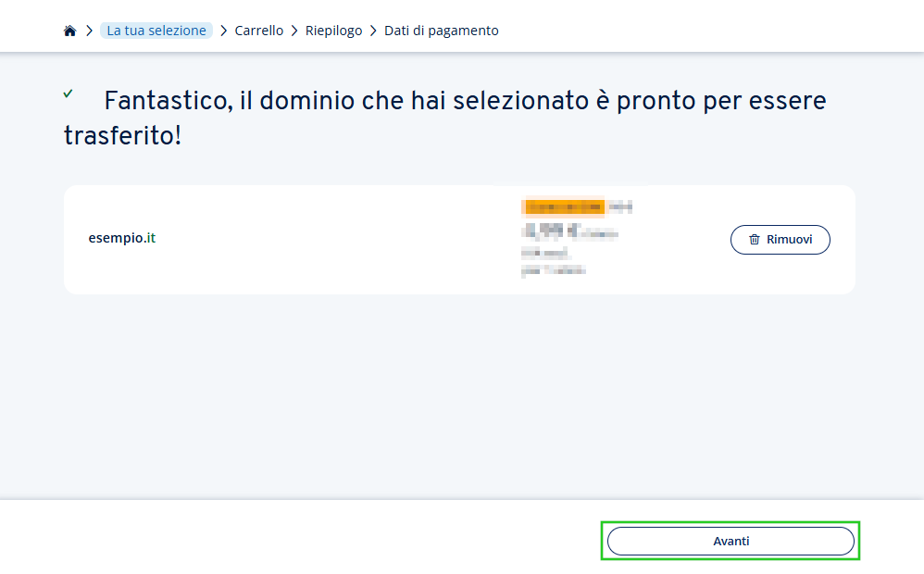Click the Avanti button to proceed
924x574 pixels.
(x=730, y=540)
